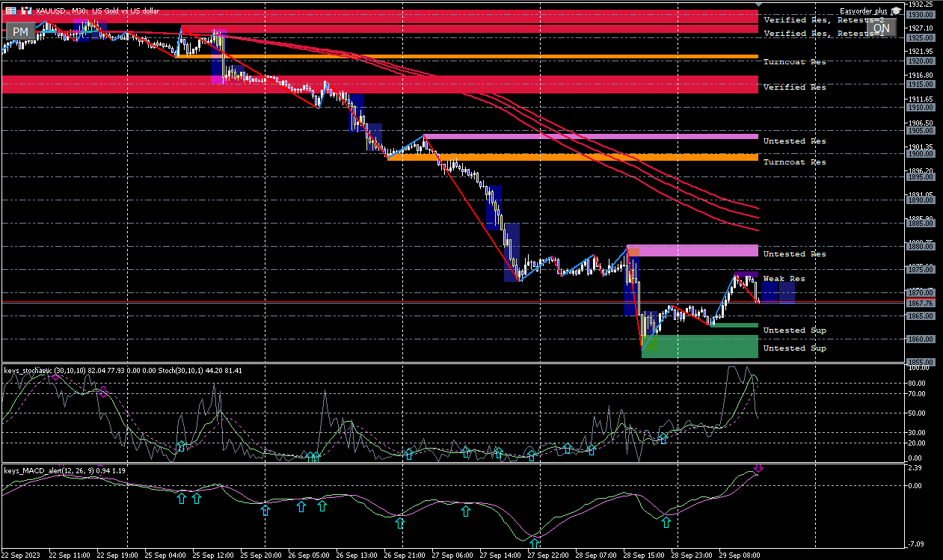Click the Easyorder plus label
Image resolution: width=943 pixels, height=560 pixels.
pyautogui.click(x=862, y=11)
